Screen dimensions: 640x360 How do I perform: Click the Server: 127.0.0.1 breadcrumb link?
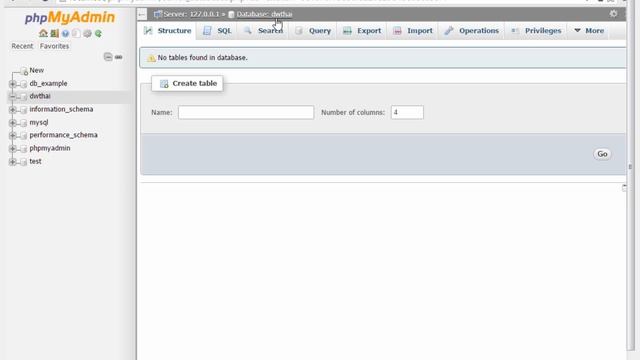pos(191,14)
